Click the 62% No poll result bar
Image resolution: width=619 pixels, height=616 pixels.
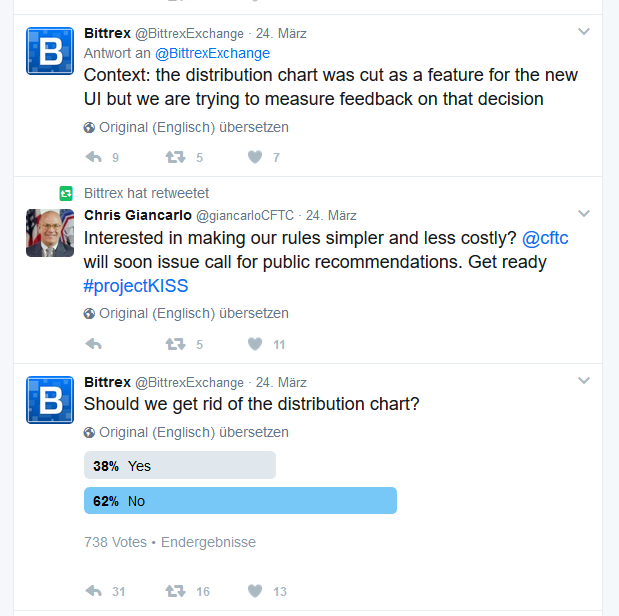pos(240,501)
